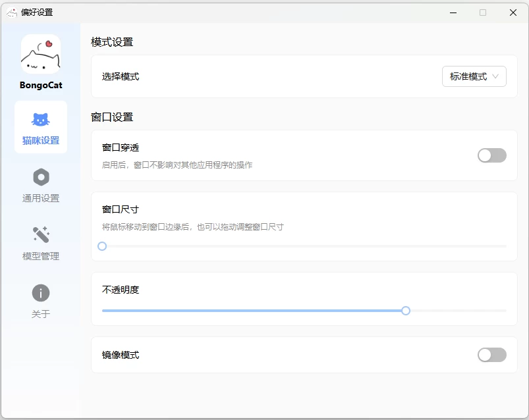Screen dimensions: 529x420
Task: Enable the 窗口穿透 toggle switch
Action: pyautogui.click(x=491, y=155)
